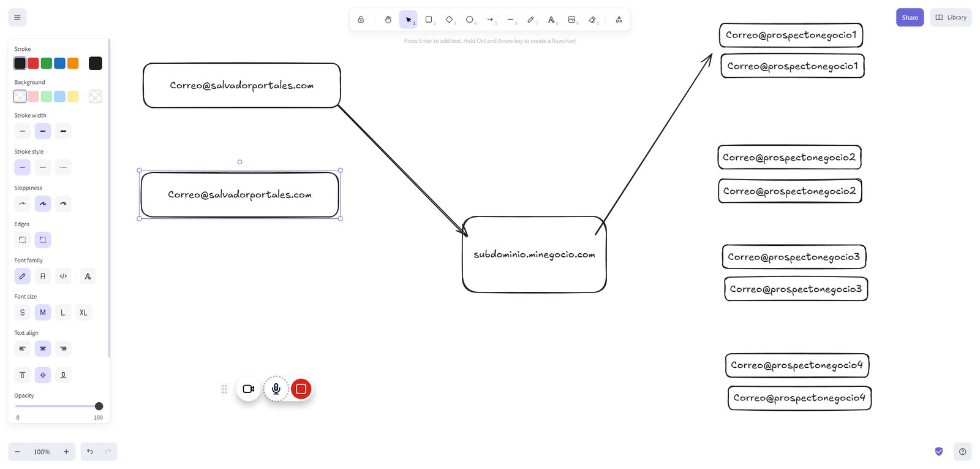Choose the Arrow drawing tool

490,20
